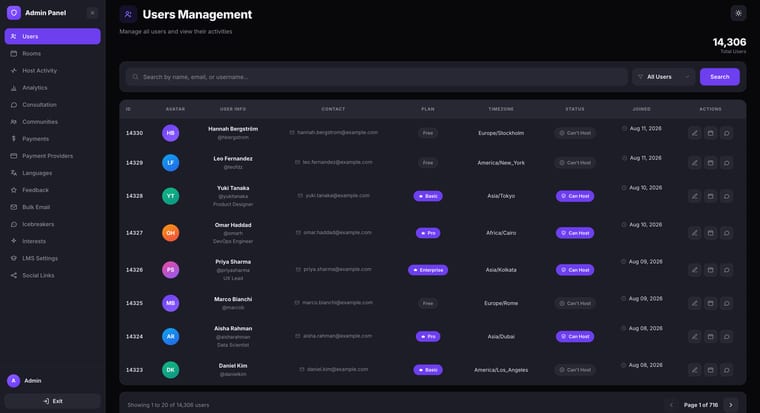Edit user Marco Bianchi
The height and width of the screenshot is (413, 760).
tap(695, 303)
